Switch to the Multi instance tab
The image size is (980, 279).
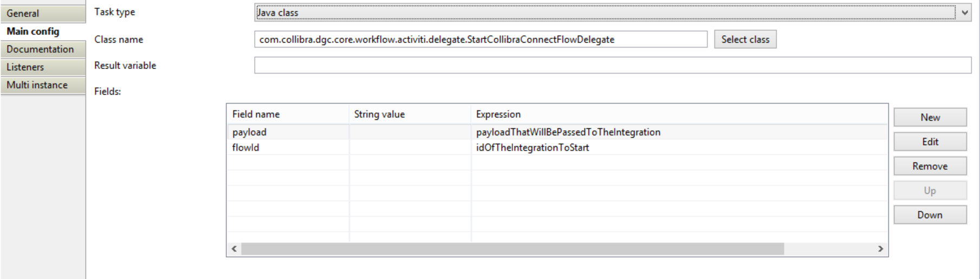point(43,85)
